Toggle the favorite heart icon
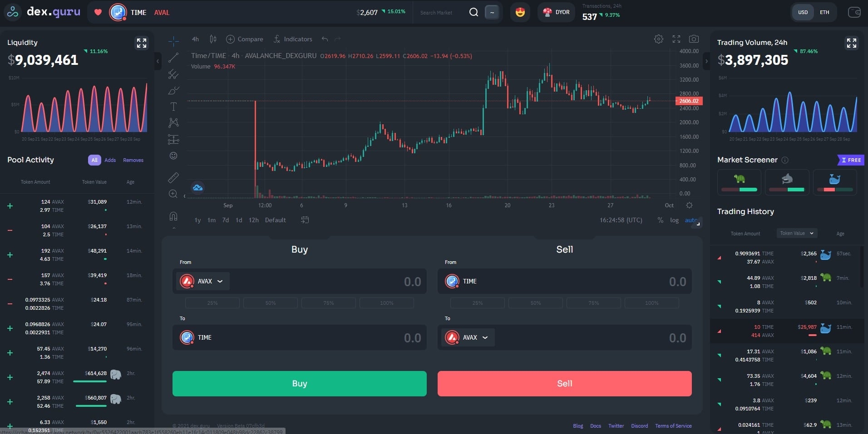Viewport: 868px width, 434px height. (x=98, y=12)
